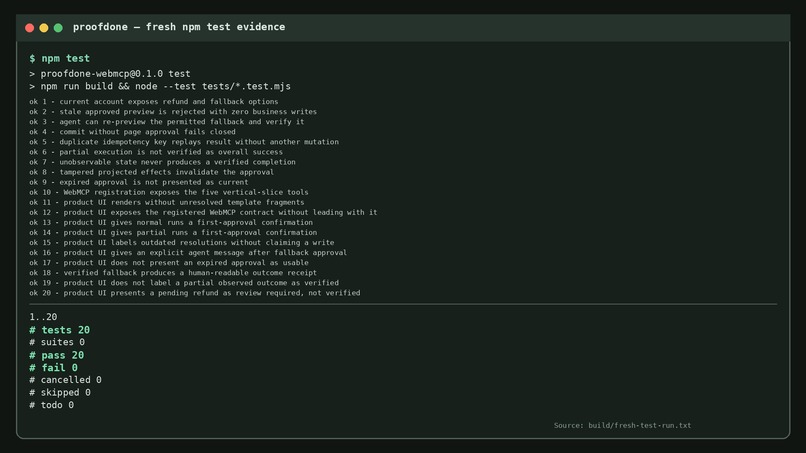Click the '# pass 20' summary line

point(57,355)
